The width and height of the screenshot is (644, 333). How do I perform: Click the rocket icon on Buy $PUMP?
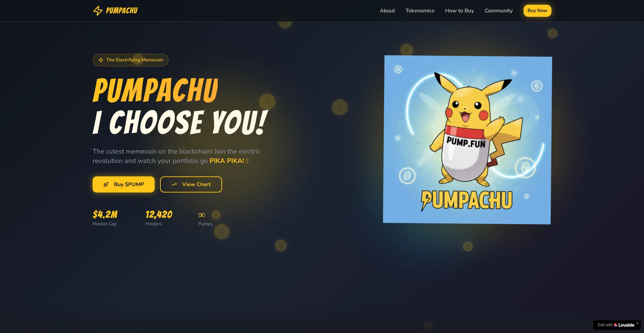click(106, 184)
